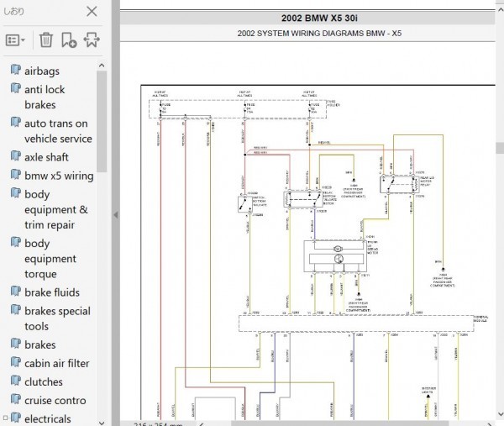Viewport: 504px width, 426px height.
Task: Open the brake fluids bookmark
Action: pos(52,292)
